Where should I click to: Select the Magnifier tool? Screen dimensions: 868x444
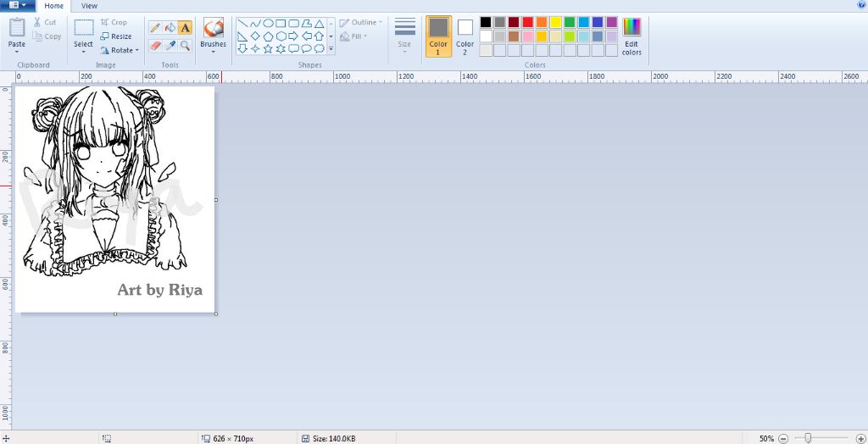click(185, 45)
